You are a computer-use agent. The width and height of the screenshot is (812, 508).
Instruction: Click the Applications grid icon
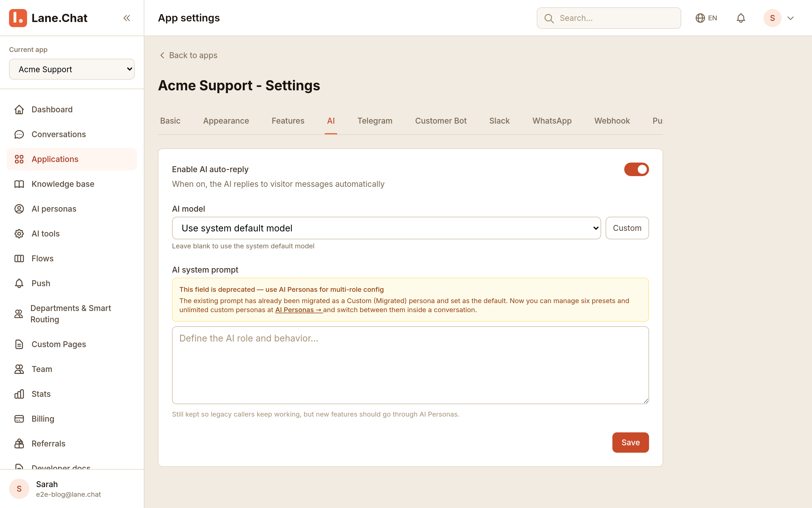pos(19,159)
